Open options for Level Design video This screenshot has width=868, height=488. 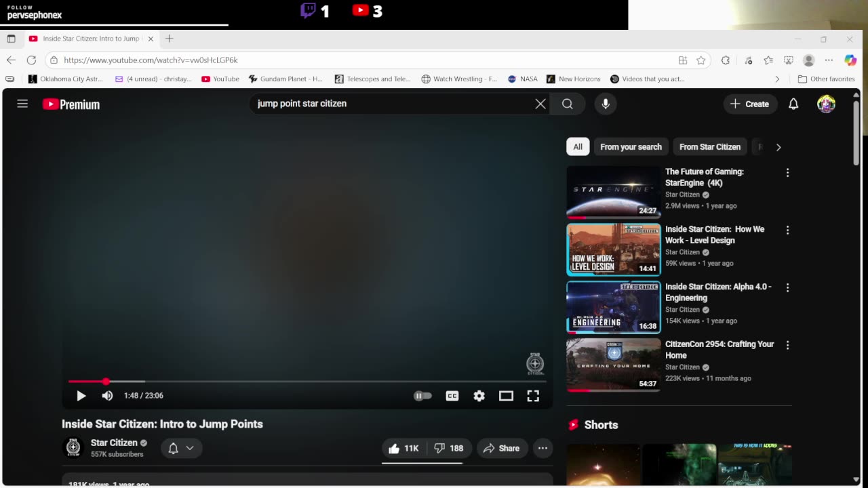pyautogui.click(x=787, y=230)
